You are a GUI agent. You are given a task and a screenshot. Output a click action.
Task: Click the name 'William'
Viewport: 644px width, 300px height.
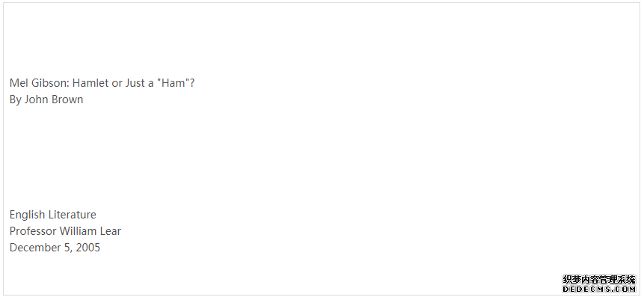click(78, 231)
